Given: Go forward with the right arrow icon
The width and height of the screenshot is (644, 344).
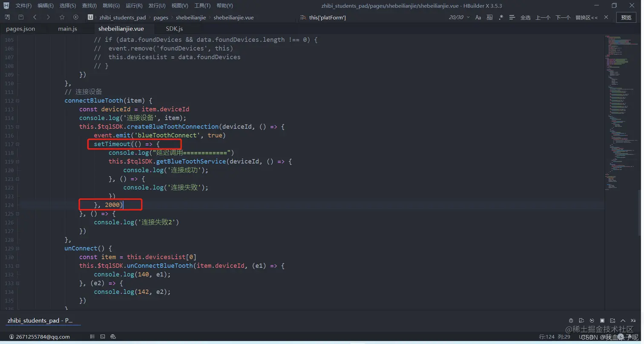Looking at the screenshot, I should click(x=48, y=17).
